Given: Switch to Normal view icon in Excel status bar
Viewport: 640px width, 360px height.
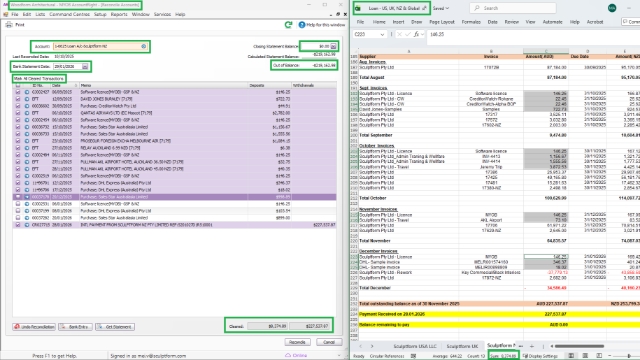Looking at the screenshot, I should click(571, 356).
